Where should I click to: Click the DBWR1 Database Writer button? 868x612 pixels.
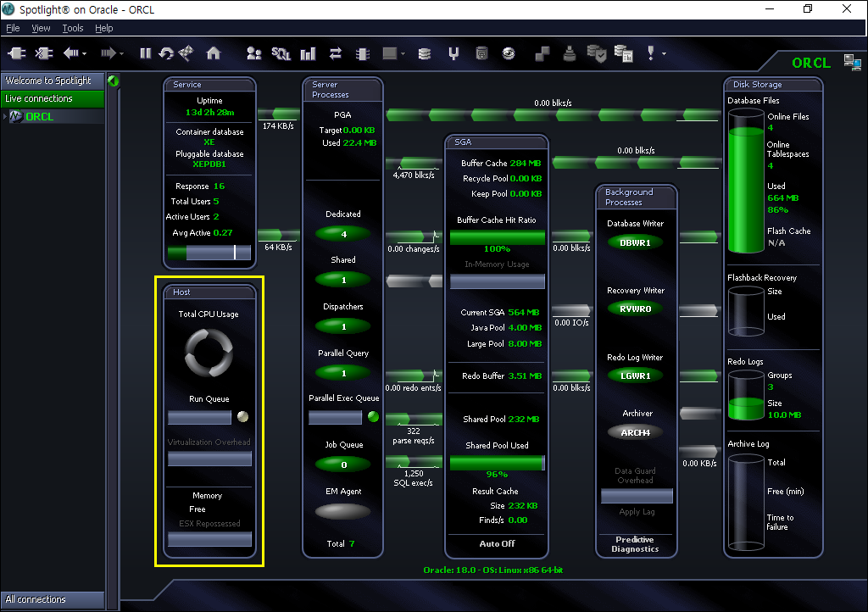[x=635, y=242]
